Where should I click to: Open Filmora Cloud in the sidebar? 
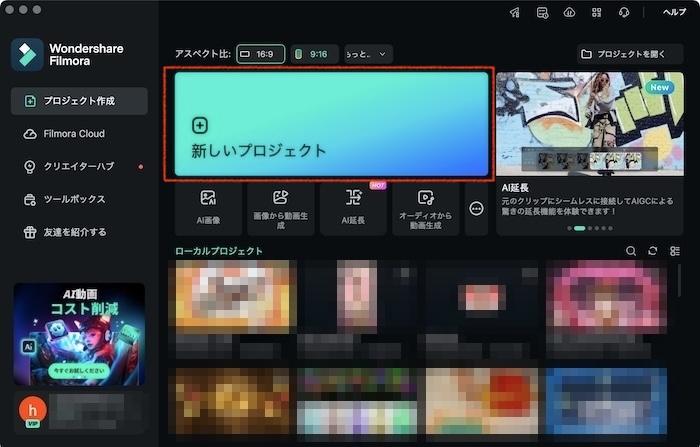pyautogui.click(x=79, y=134)
